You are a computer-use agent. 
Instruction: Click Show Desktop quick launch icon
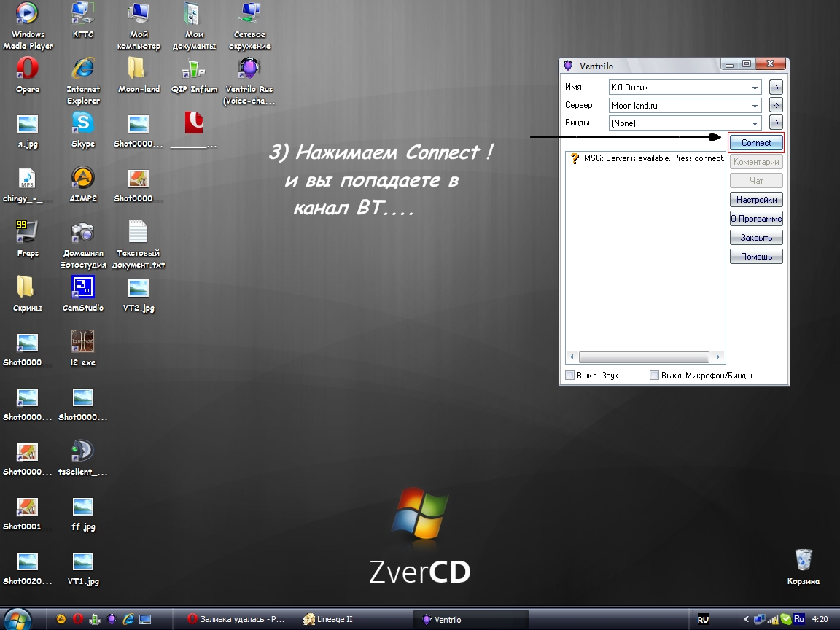(x=145, y=619)
